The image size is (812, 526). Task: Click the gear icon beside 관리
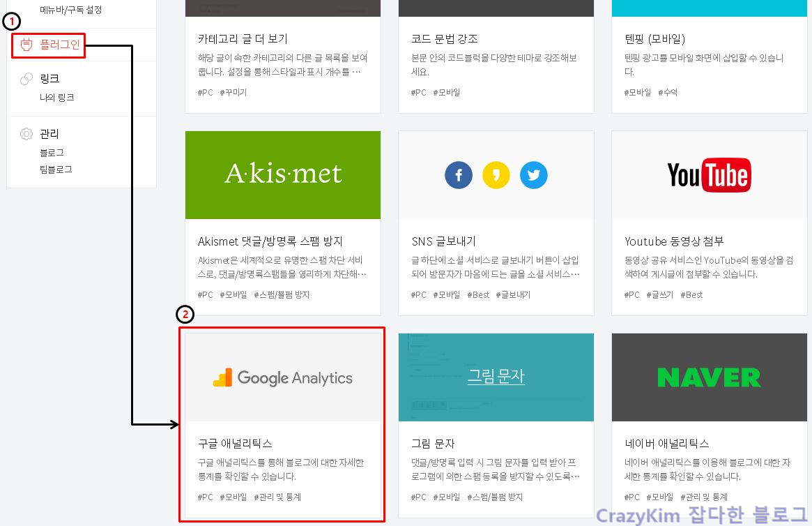pyautogui.click(x=26, y=134)
